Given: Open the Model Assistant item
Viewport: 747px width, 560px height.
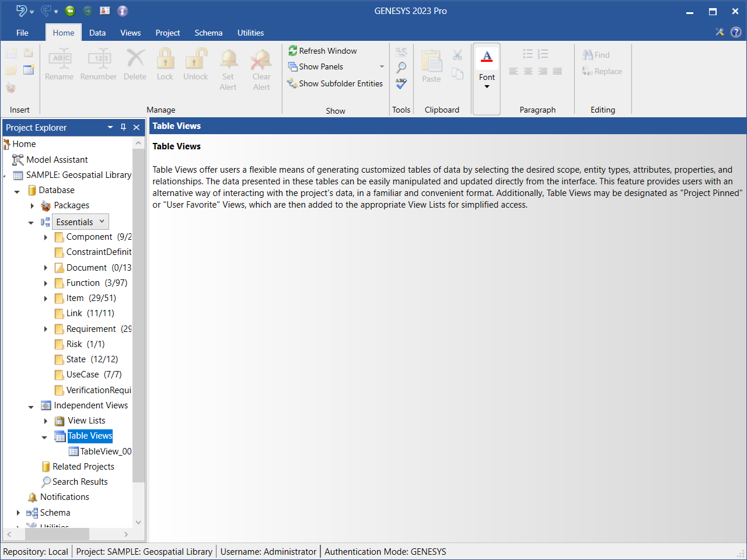Looking at the screenshot, I should (x=57, y=160).
